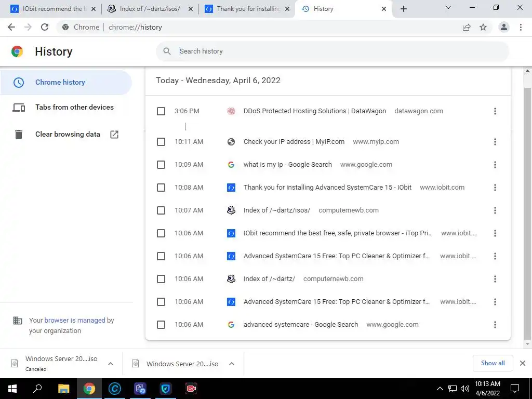The image size is (532, 399).
Task: Click the history list vertical scrollbar
Action: [x=527, y=213]
